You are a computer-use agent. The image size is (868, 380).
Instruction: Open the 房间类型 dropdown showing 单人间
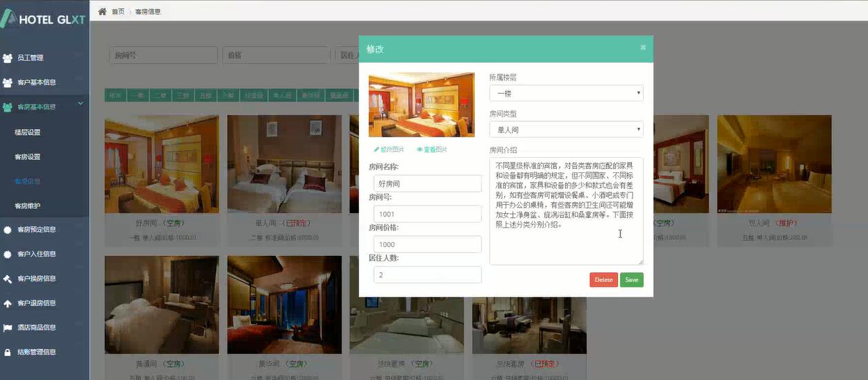click(x=566, y=129)
